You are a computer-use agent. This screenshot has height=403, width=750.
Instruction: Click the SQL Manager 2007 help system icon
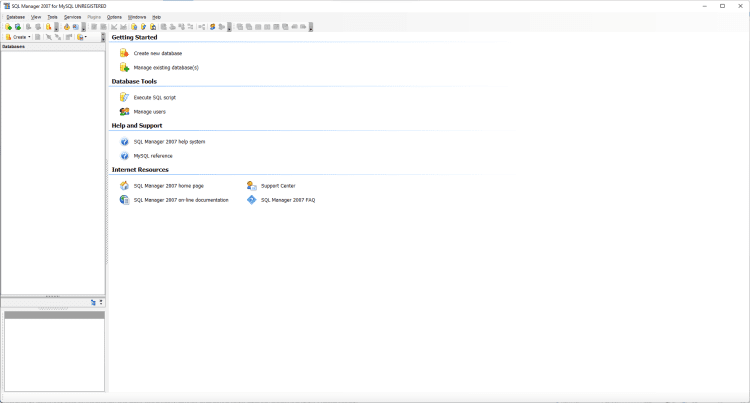[124, 142]
